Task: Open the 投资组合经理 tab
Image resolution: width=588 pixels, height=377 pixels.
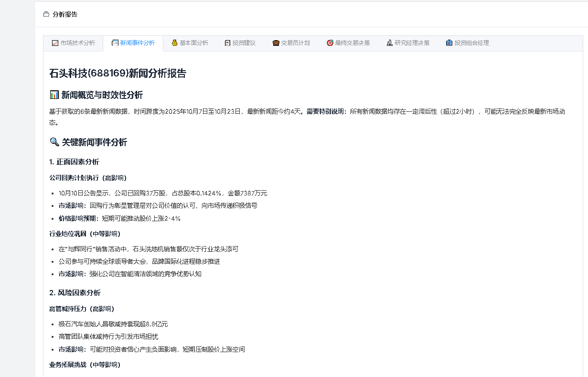Action: 467,43
